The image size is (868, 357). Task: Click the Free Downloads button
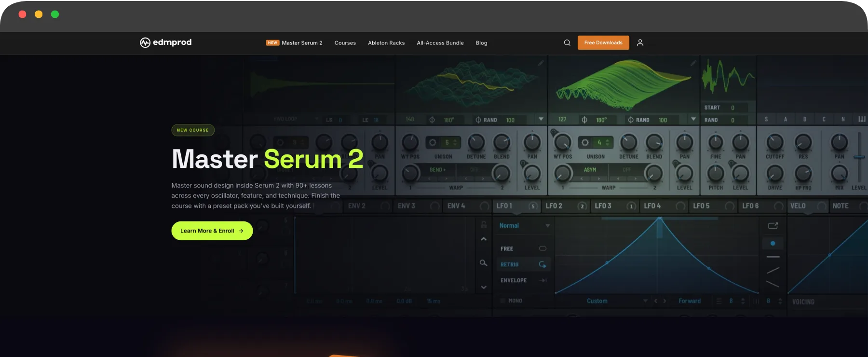[603, 42]
